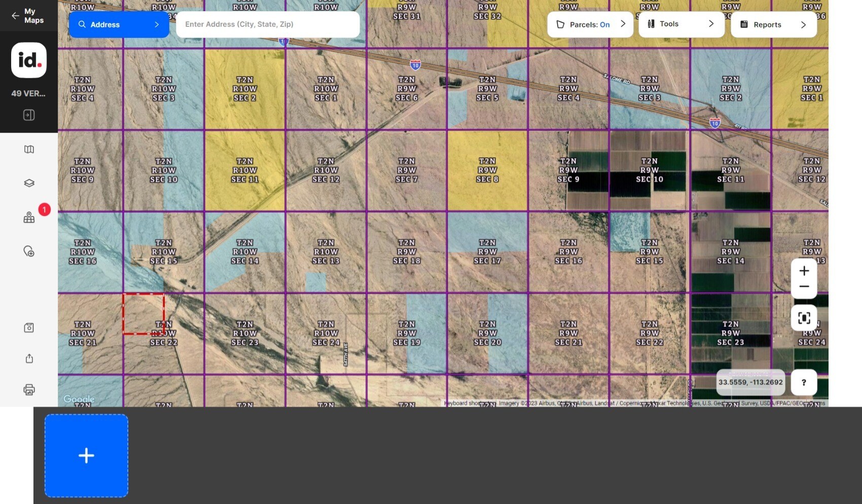The height and width of the screenshot is (504, 862).
Task: Toggle Parcels: On button
Action: 590,24
